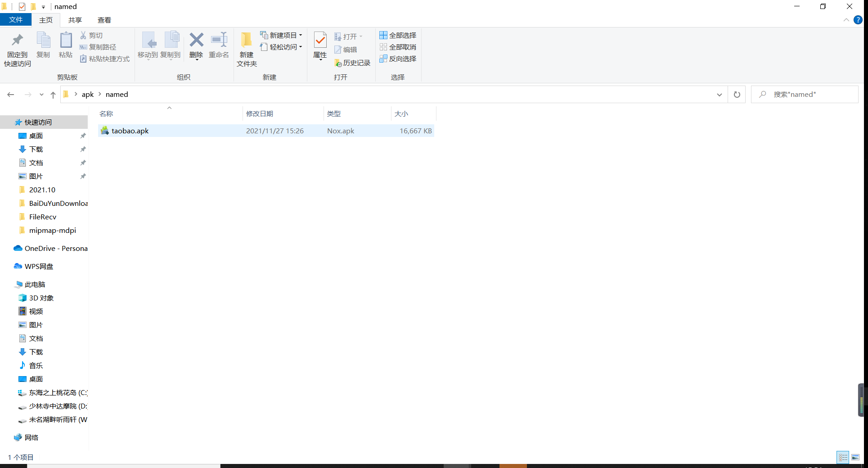Click chevron between apk and named

(x=100, y=94)
